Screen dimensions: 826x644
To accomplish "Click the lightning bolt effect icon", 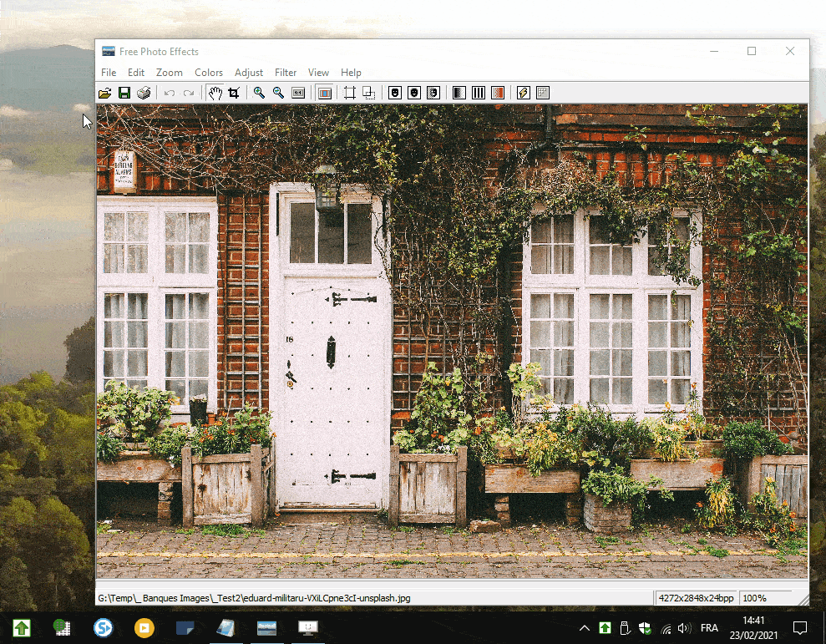I will point(523,94).
